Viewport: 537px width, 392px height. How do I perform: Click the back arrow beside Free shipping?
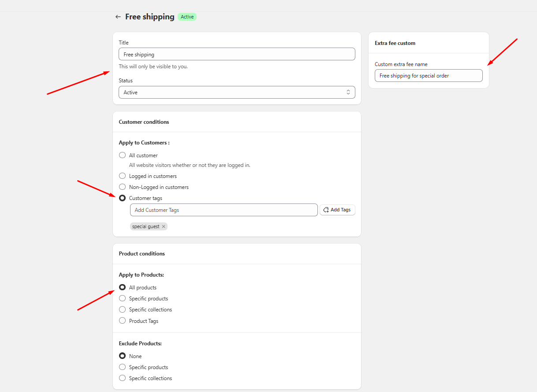118,17
